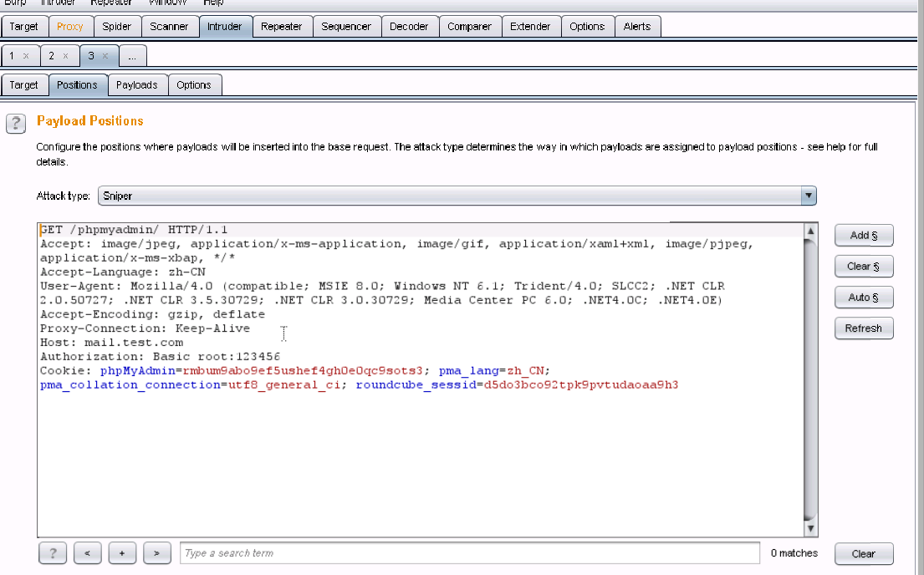Image resolution: width=924 pixels, height=575 pixels.
Task: Open the Payloads sub-tab
Action: pyautogui.click(x=136, y=85)
